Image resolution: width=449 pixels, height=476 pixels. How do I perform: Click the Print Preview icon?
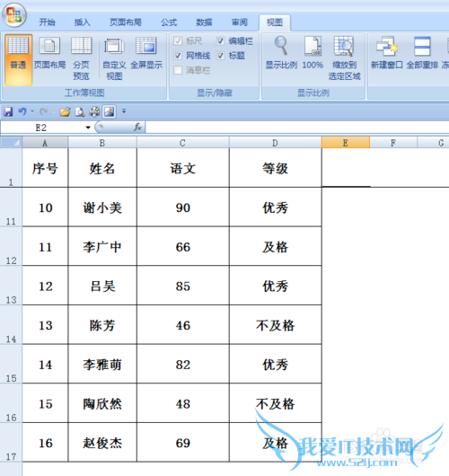(80, 111)
